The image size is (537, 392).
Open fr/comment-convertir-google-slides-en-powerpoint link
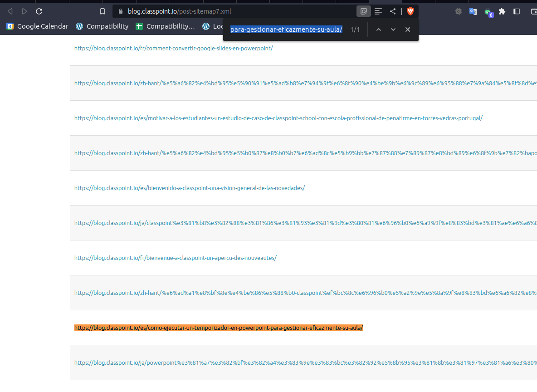tap(174, 48)
